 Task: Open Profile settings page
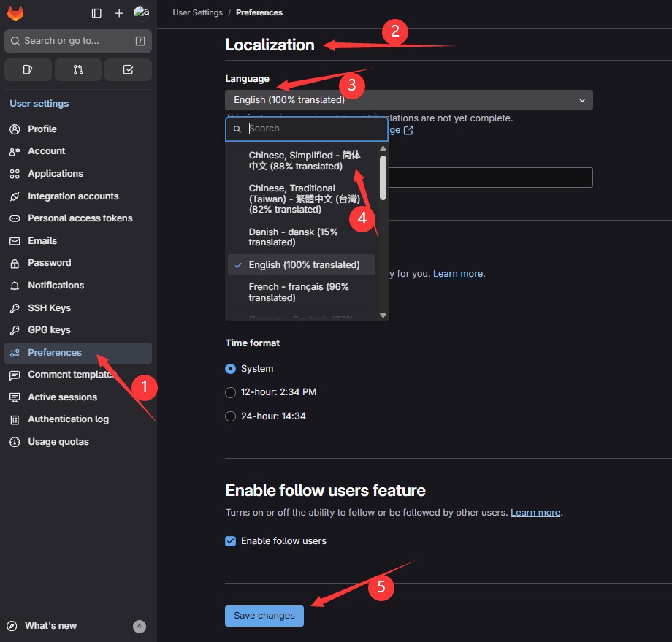78,129
